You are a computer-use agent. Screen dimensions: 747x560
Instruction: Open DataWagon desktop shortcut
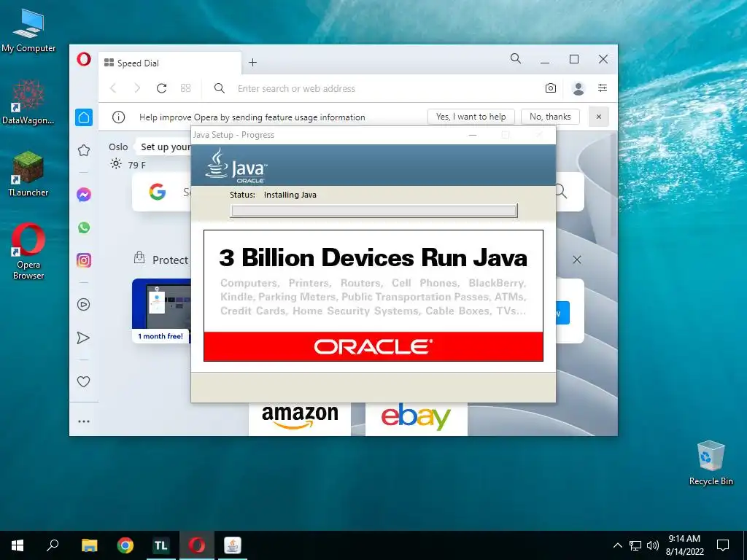pyautogui.click(x=28, y=102)
